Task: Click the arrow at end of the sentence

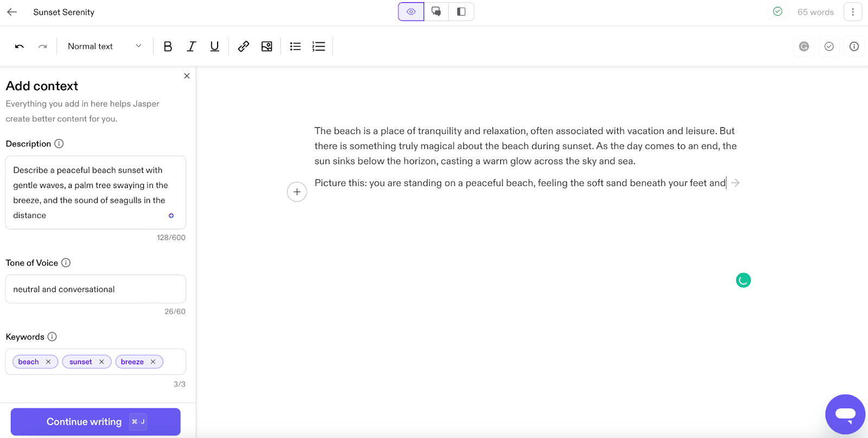Action: [x=736, y=183]
